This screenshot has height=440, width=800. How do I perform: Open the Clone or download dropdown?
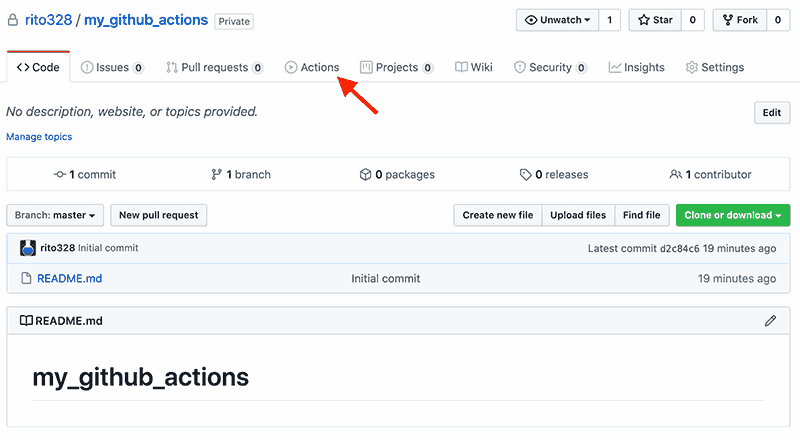click(x=733, y=215)
